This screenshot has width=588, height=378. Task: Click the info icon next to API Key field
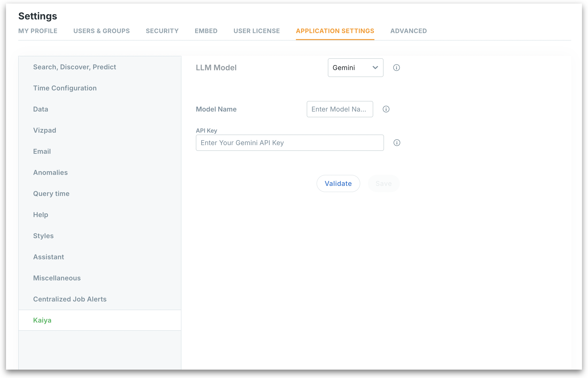point(397,143)
